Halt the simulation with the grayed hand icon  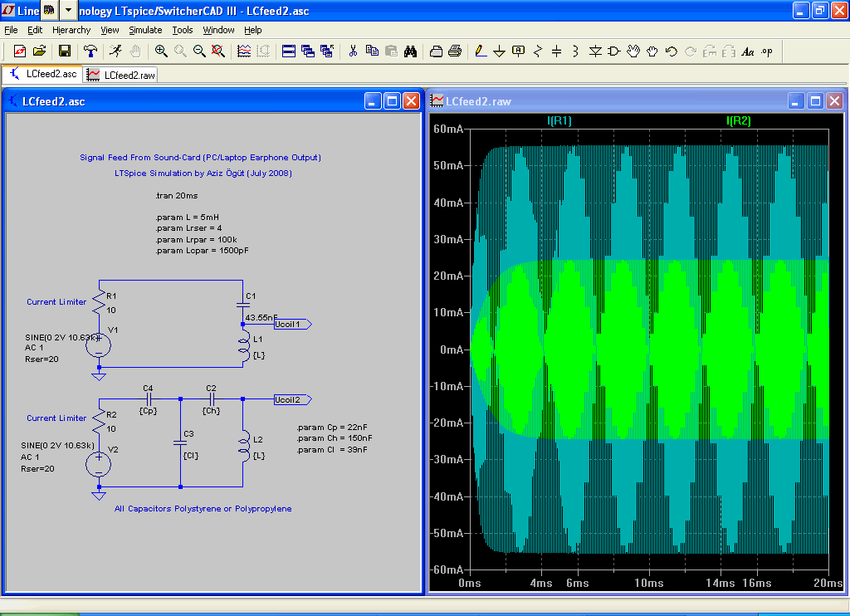(135, 51)
